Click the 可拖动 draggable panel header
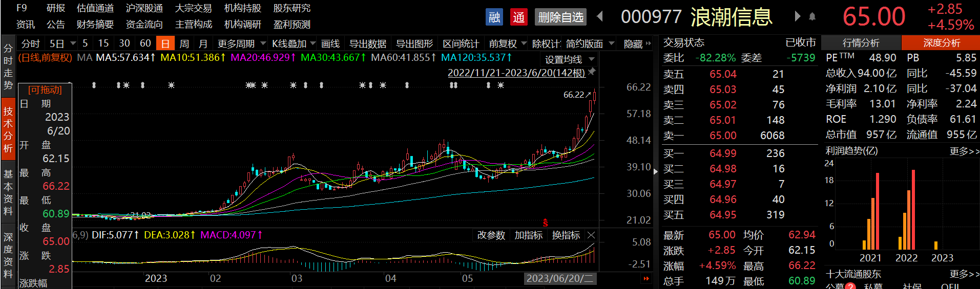 (45, 90)
